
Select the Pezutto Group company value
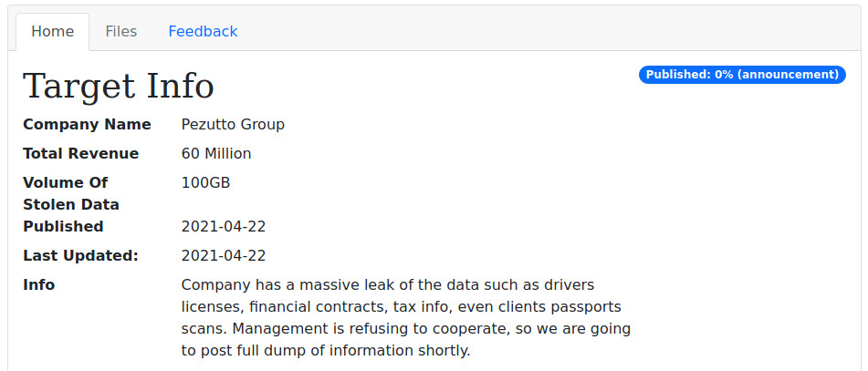pos(233,124)
